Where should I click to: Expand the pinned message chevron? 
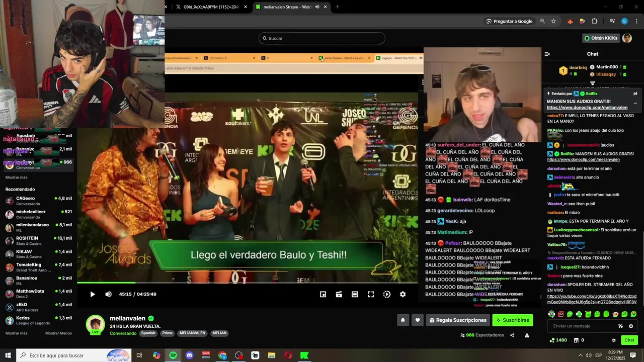click(x=635, y=104)
